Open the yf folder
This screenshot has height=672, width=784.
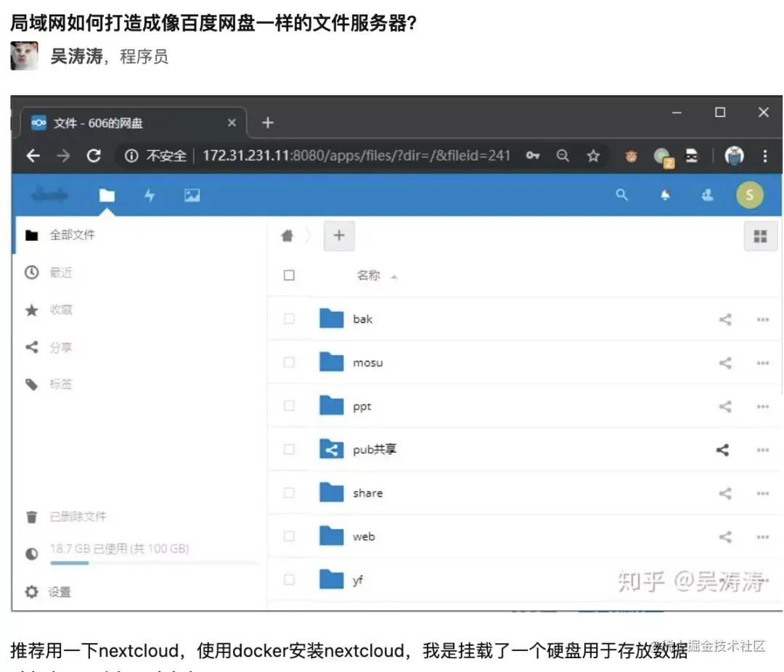(357, 581)
